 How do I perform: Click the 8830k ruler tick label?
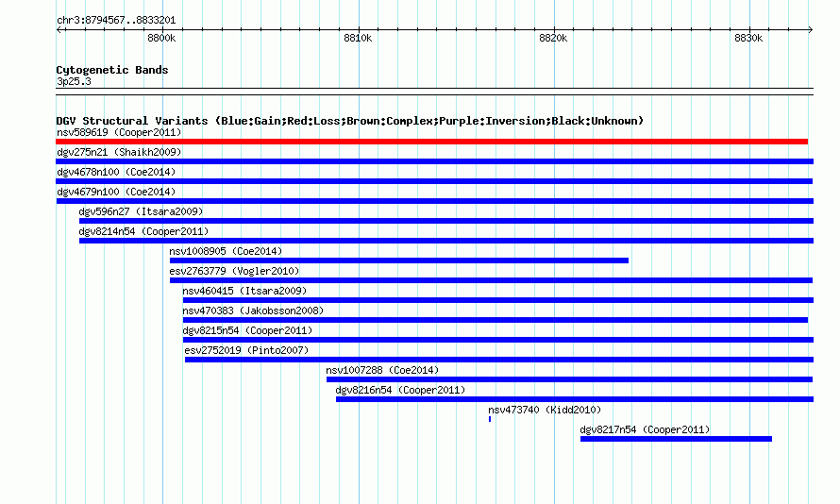[749, 38]
